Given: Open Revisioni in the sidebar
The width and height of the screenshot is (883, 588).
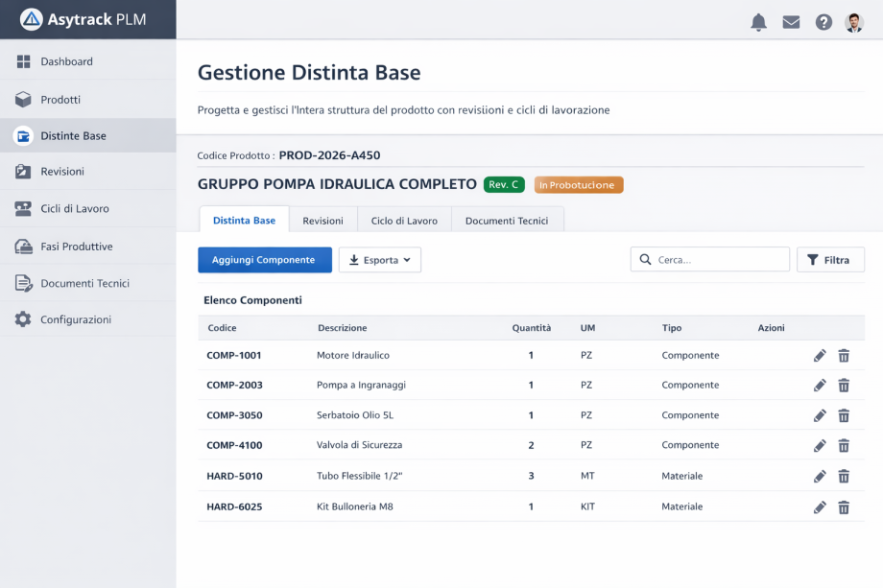Looking at the screenshot, I should point(88,171).
